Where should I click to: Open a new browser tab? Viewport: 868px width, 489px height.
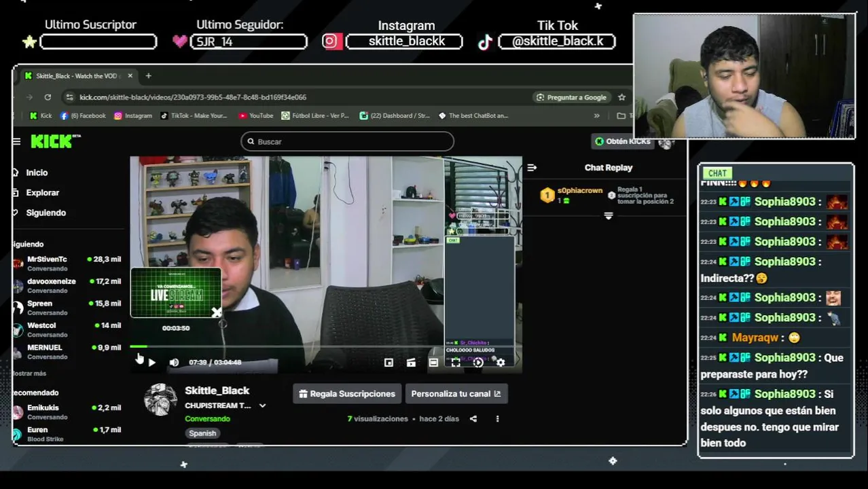[x=148, y=75]
